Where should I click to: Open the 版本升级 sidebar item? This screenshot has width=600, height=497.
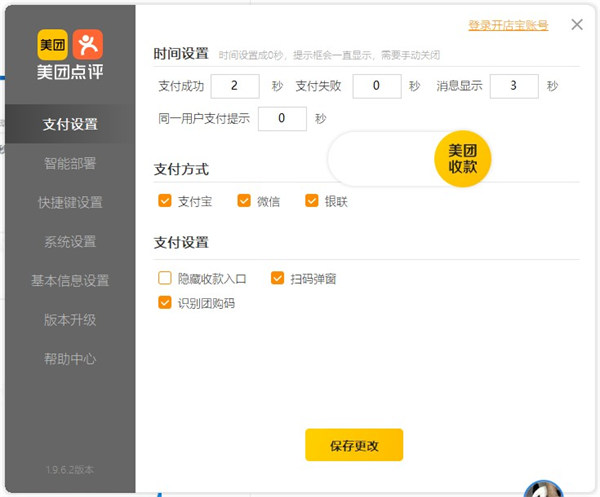(70, 319)
